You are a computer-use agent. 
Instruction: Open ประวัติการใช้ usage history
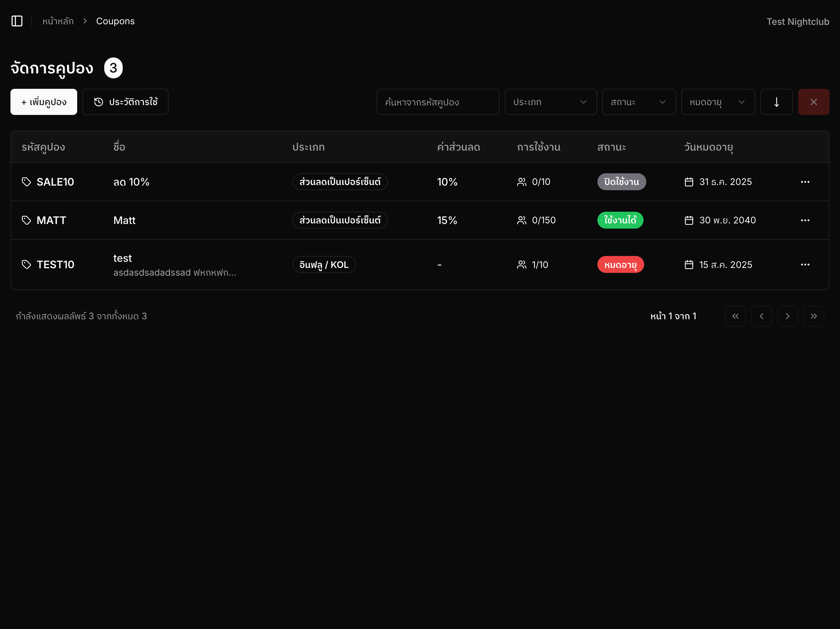(x=125, y=102)
